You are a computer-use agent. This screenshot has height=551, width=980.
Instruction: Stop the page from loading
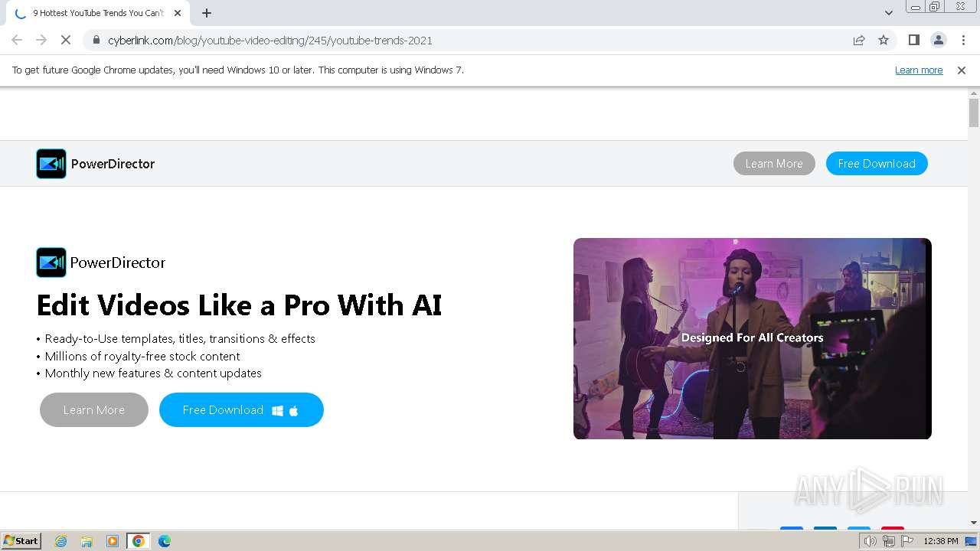[x=66, y=40]
